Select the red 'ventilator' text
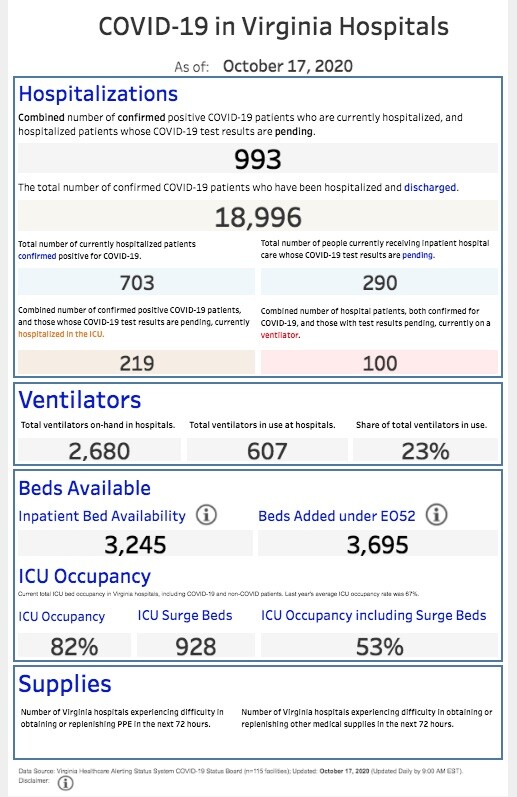This screenshot has width=517, height=797. (280, 335)
